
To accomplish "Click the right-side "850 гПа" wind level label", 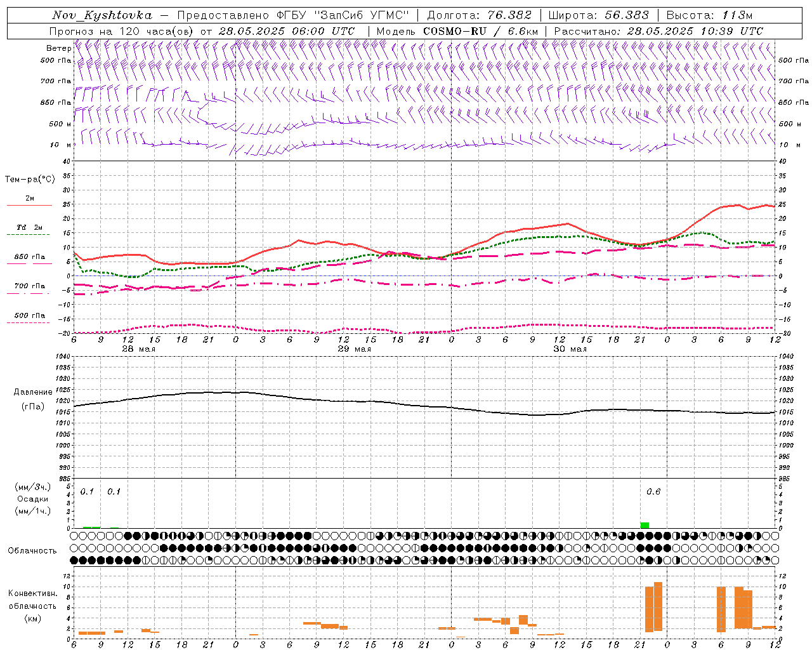I will (x=794, y=102).
